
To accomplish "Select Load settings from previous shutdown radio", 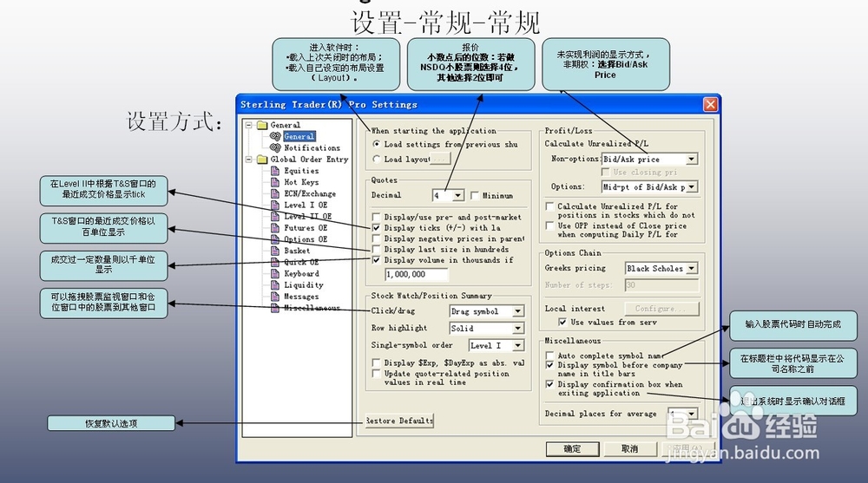I will 377,145.
